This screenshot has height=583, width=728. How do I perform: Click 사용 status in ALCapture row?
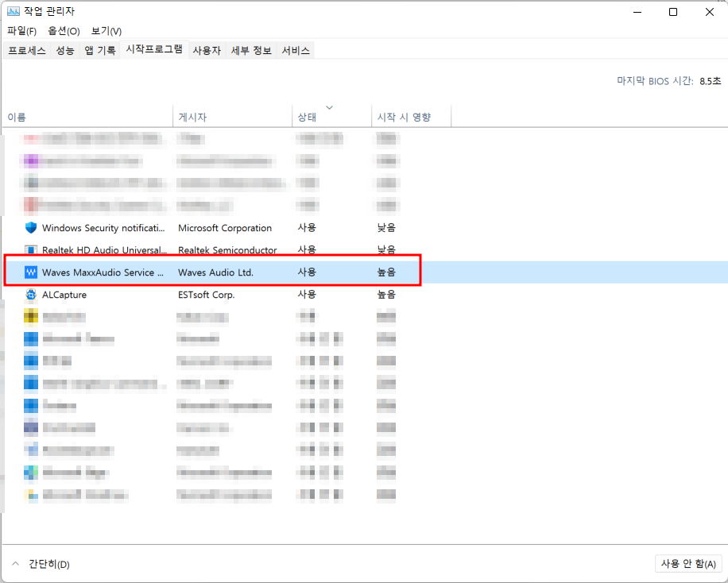pos(307,295)
